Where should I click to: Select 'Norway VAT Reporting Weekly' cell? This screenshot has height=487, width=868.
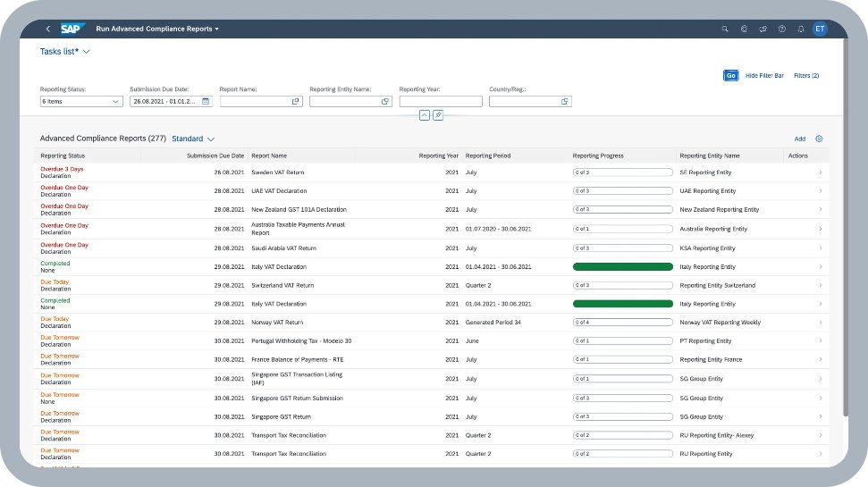click(721, 322)
